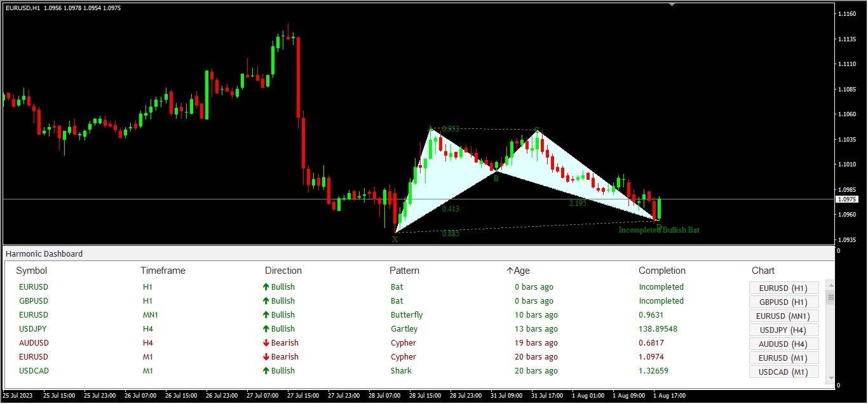Sort dashboard by Symbol column header
The image size is (868, 404).
pos(32,271)
